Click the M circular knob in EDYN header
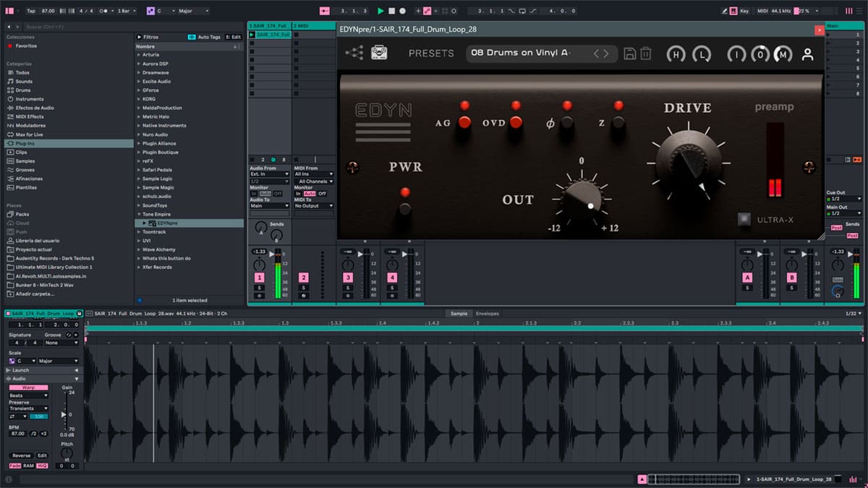Screen dimensions: 868x488 tap(783, 54)
